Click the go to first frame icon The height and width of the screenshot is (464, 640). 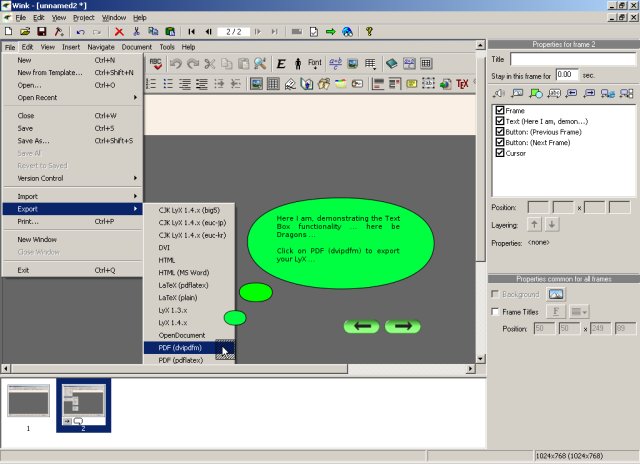pos(191,32)
